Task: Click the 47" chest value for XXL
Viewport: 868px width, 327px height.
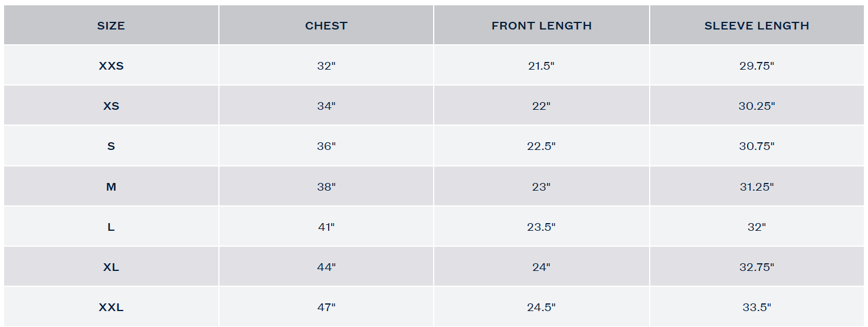Action: pos(326,307)
